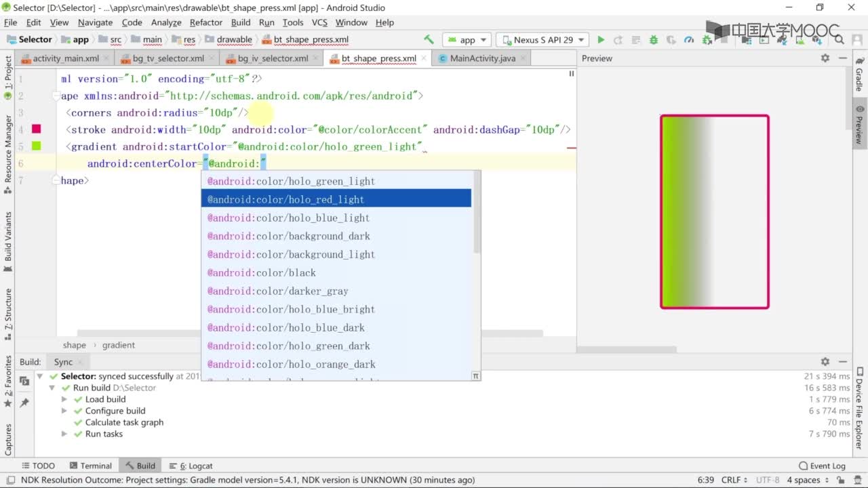Screen dimensions: 868x488
Task: Close the bt_shape_press.xml tab
Action: [x=425, y=58]
